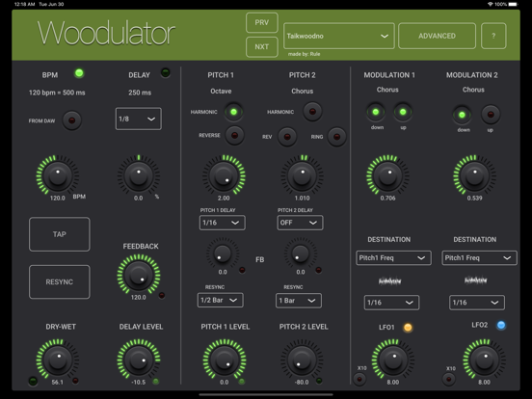The height and width of the screenshot is (399, 532).
Task: Click the LFO1 rate knob
Action: pyautogui.click(x=393, y=359)
